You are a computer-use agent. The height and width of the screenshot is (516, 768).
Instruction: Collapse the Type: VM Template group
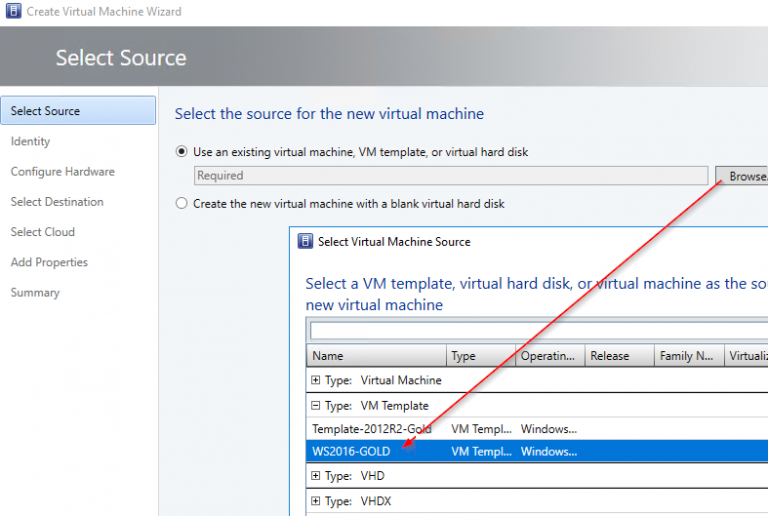click(x=316, y=406)
